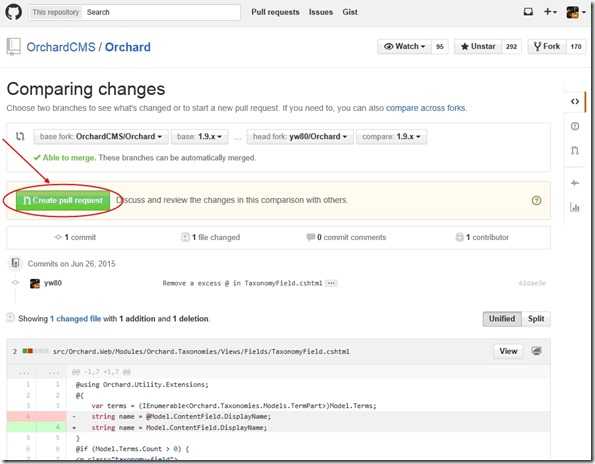Click Create pull request button
The image size is (595, 464).
pyautogui.click(x=63, y=200)
